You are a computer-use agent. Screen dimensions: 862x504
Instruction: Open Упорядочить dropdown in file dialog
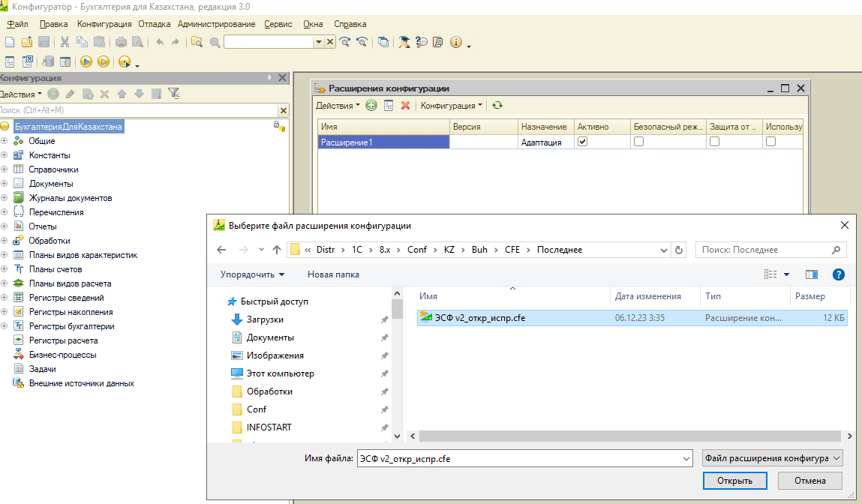[x=252, y=274]
